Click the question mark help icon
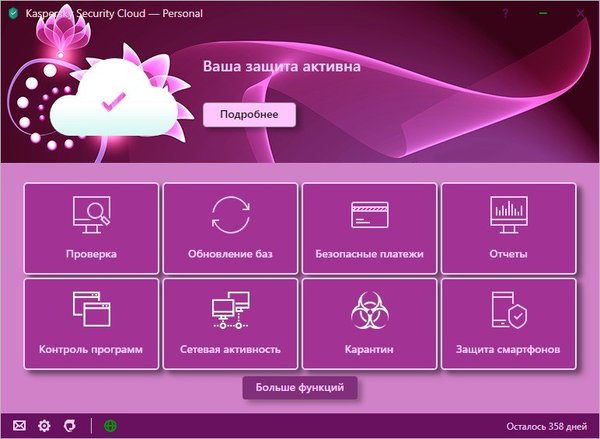 coord(505,14)
